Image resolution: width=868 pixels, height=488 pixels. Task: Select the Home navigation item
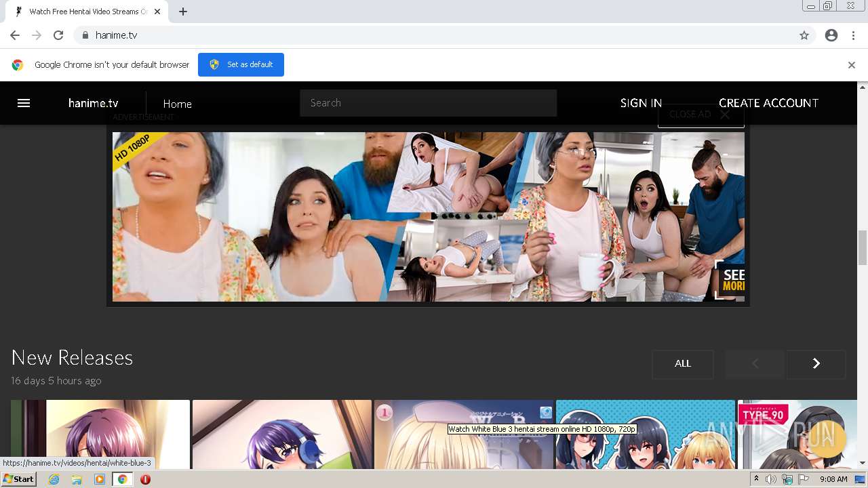tap(177, 104)
